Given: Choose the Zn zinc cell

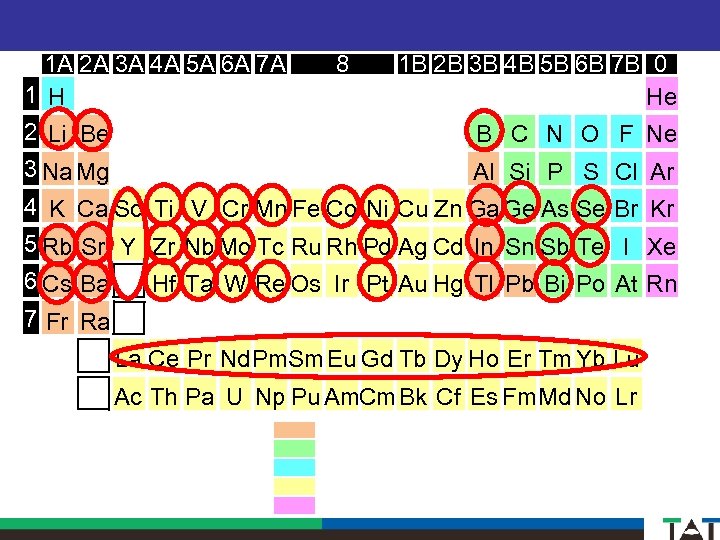Looking at the screenshot, I should (449, 206).
